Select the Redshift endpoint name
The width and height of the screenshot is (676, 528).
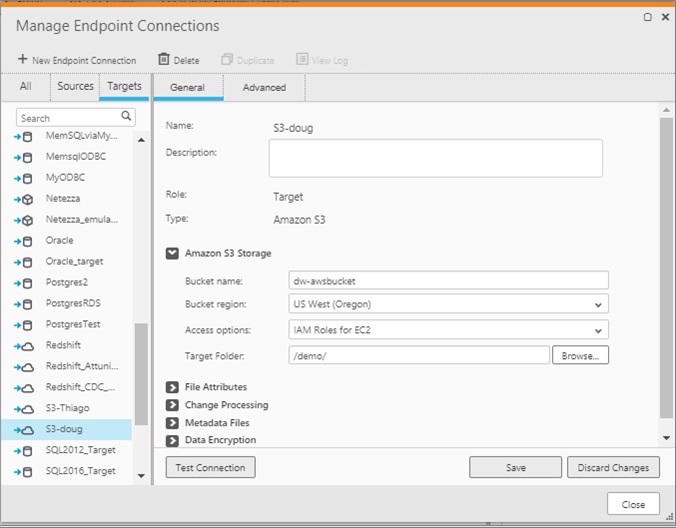point(63,345)
